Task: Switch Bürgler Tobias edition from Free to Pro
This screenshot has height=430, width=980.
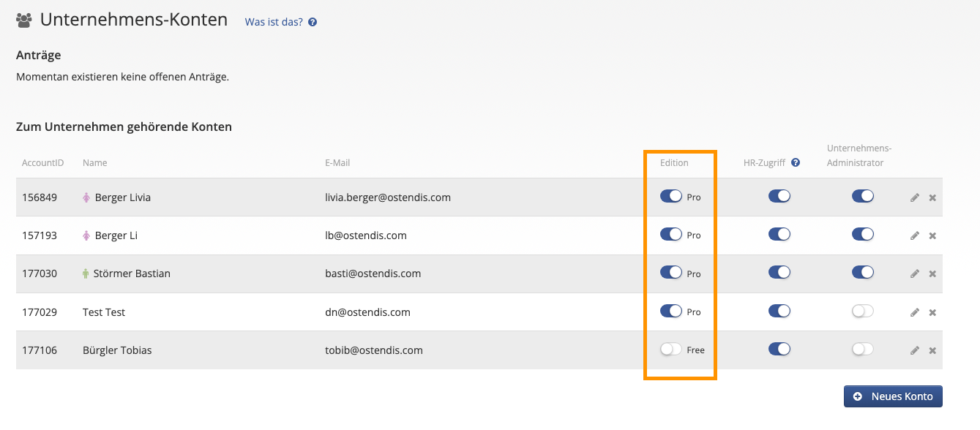Action: coord(671,350)
